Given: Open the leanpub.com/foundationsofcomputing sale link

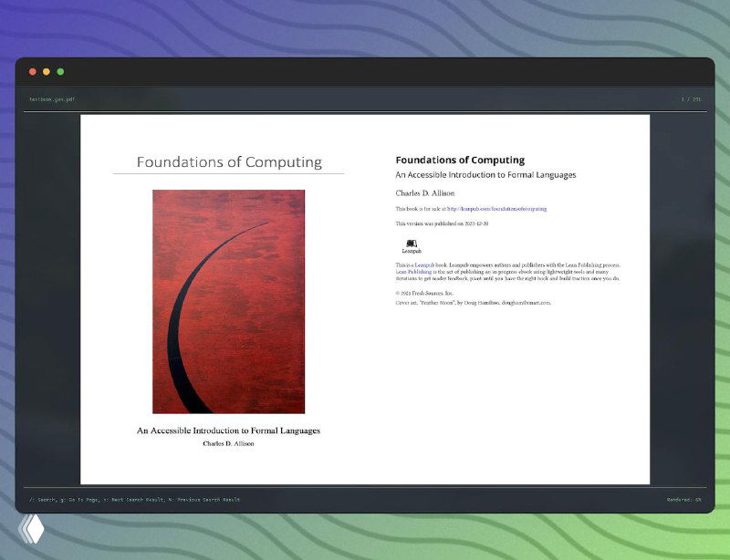Looking at the screenshot, I should [497, 209].
